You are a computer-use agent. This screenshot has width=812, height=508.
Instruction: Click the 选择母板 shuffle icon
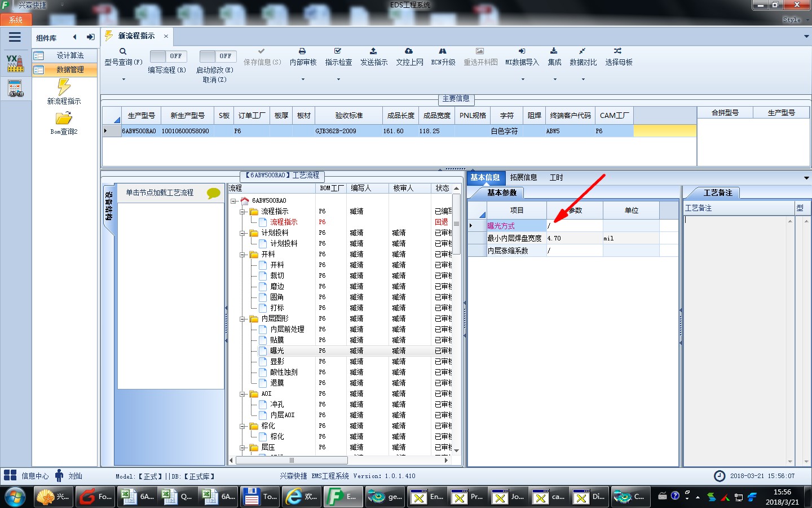(x=617, y=51)
